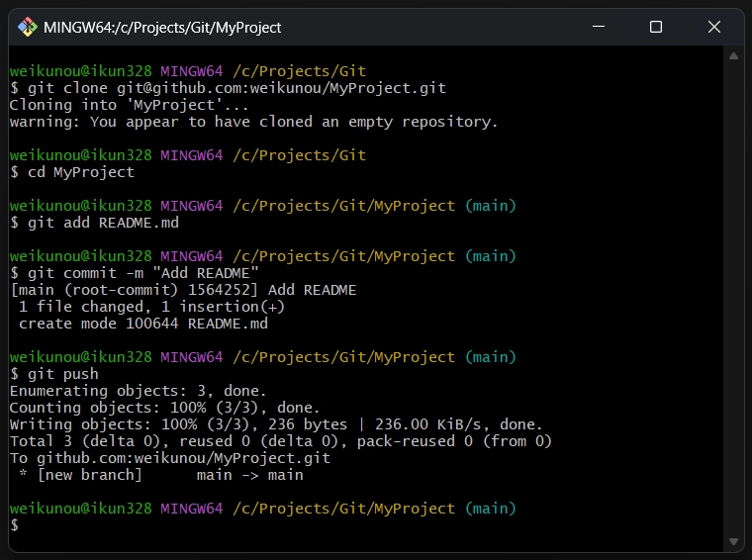Click the scrollbar down arrow
Screen dimensions: 752x560
click(733, 541)
